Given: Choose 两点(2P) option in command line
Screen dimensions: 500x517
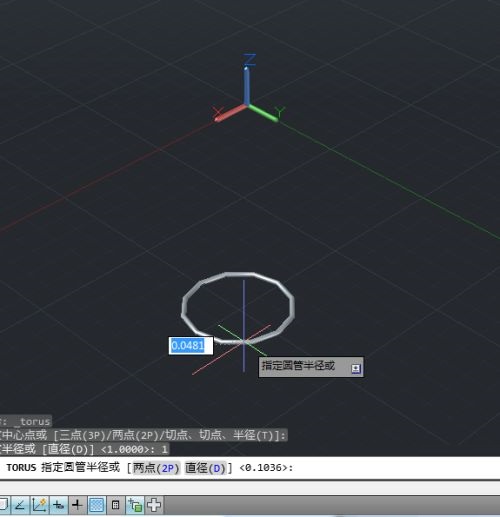Looking at the screenshot, I should click(x=156, y=468).
